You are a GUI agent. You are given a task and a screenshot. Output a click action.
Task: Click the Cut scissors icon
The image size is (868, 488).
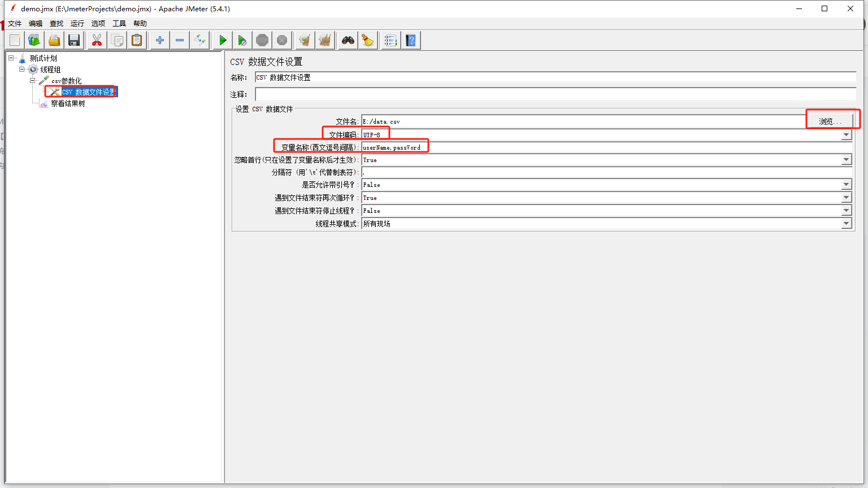click(x=97, y=40)
